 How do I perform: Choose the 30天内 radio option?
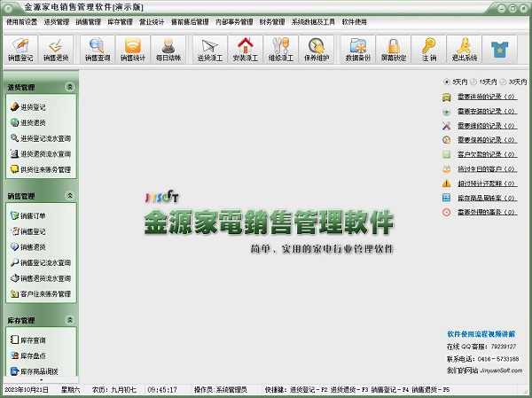tap(503, 82)
